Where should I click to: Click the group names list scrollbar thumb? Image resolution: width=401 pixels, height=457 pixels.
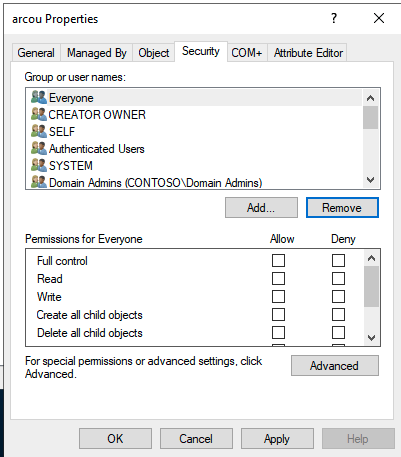370,117
